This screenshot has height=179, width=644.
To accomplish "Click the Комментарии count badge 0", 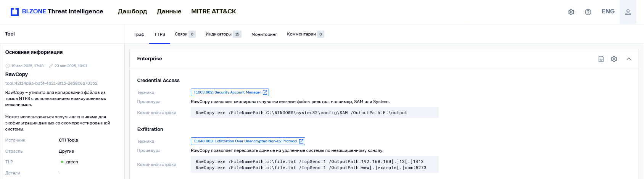I will coord(321,34).
